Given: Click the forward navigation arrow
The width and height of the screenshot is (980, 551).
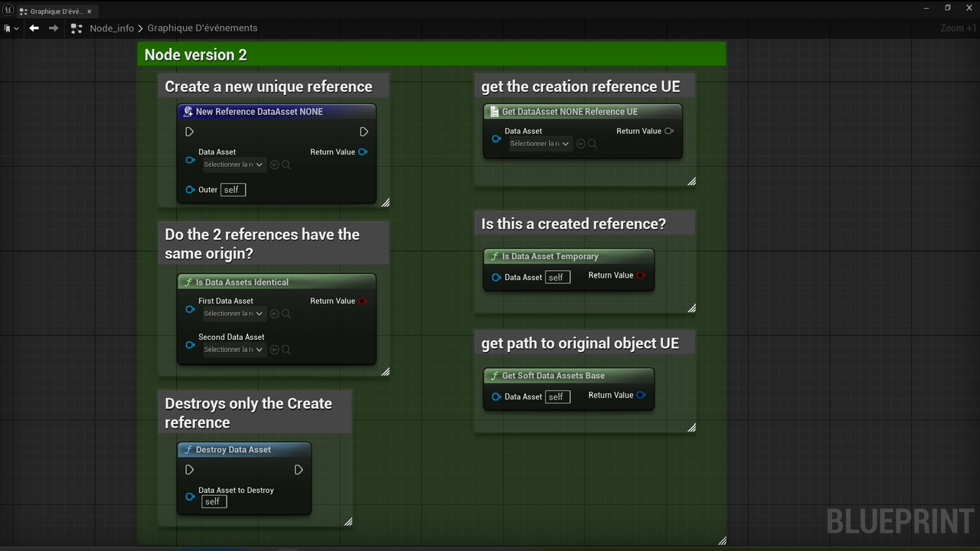Looking at the screenshot, I should click(x=54, y=28).
